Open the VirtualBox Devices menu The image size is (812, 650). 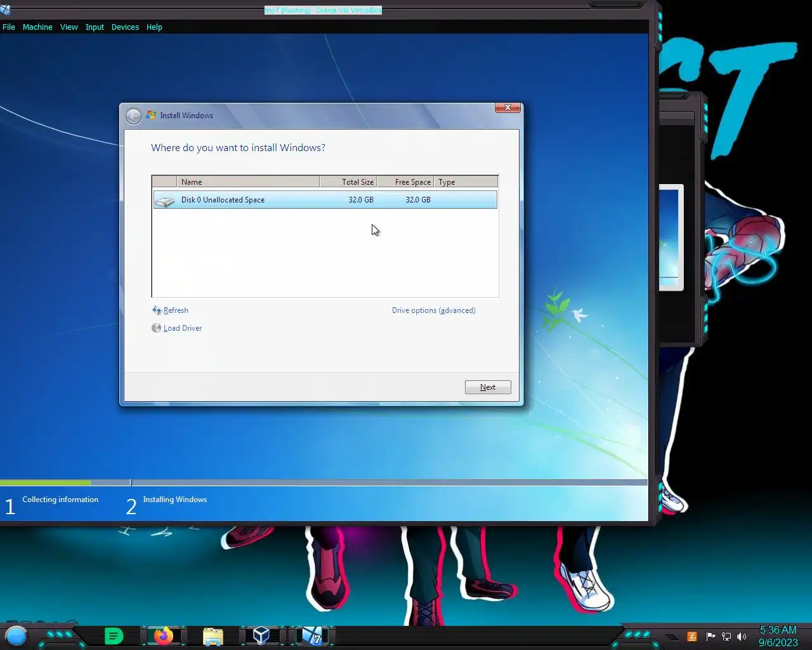coord(125,27)
